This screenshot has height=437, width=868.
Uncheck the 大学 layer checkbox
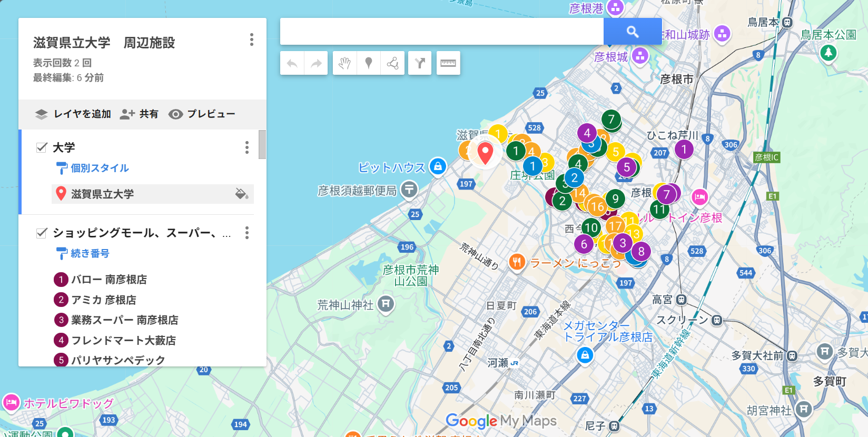(42, 147)
